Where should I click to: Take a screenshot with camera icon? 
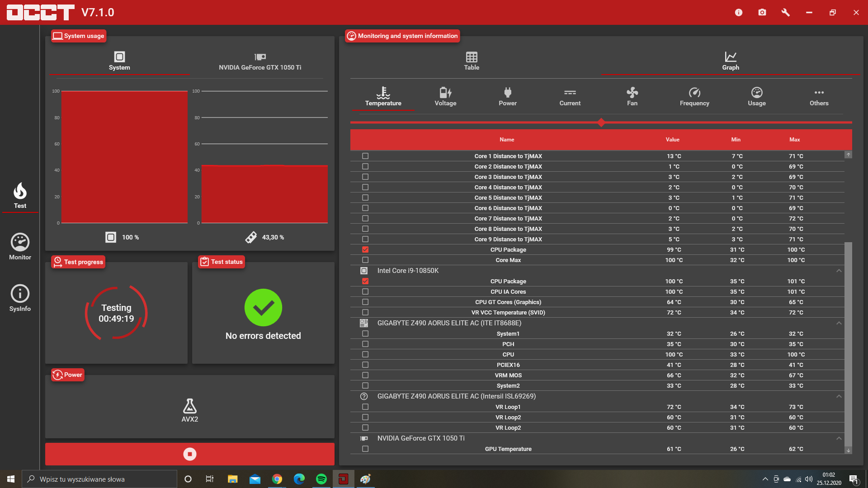(x=762, y=13)
